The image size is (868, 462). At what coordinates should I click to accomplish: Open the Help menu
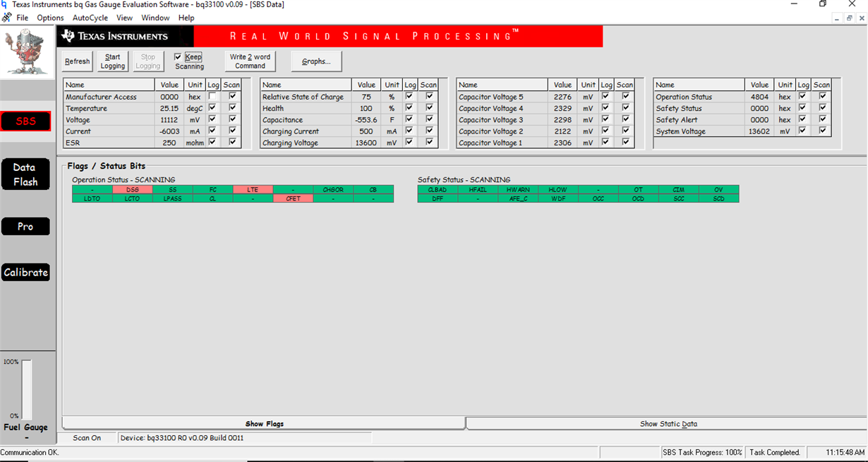tap(186, 18)
